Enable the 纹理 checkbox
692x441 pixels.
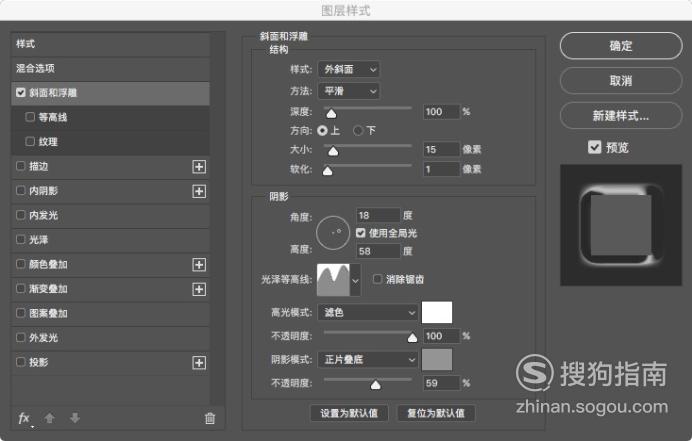(x=30, y=141)
